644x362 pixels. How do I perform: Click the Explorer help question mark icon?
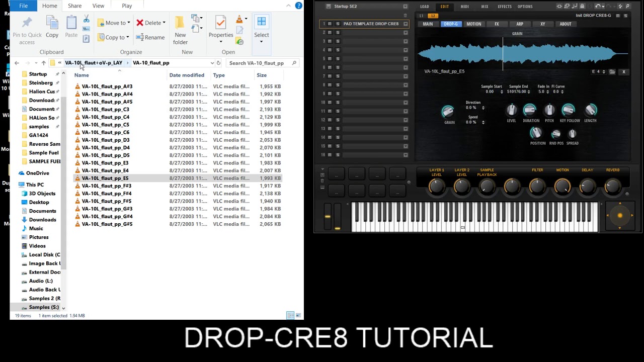[298, 6]
